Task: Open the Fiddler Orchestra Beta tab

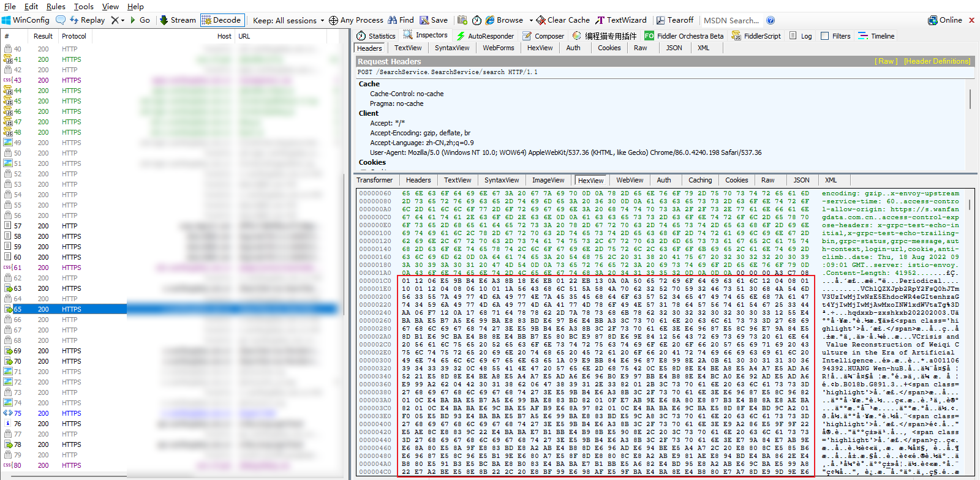Action: pos(684,36)
